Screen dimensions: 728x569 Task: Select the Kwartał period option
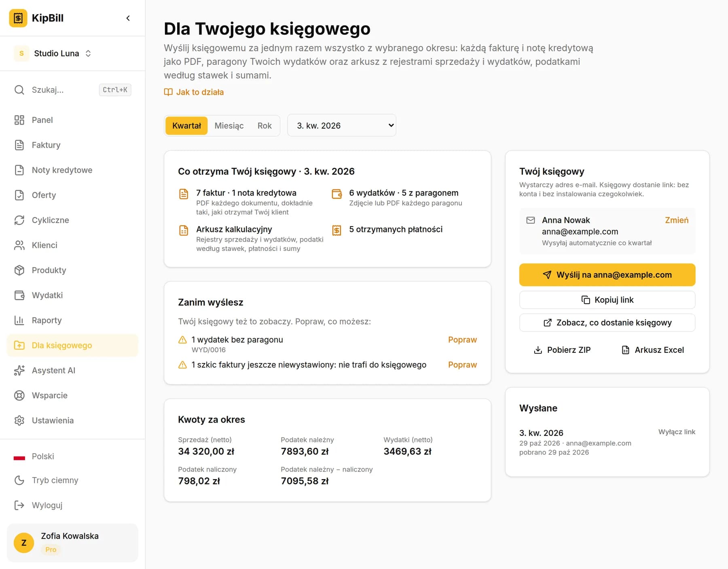[186, 126]
